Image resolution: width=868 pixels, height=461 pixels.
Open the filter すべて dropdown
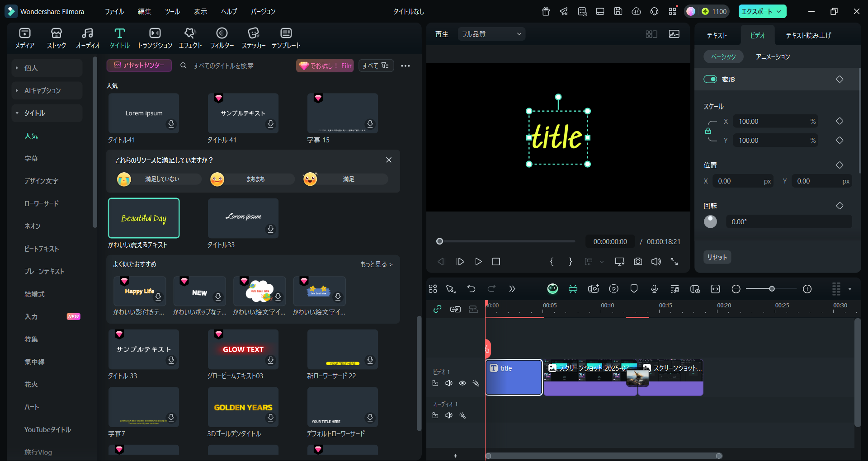point(376,66)
